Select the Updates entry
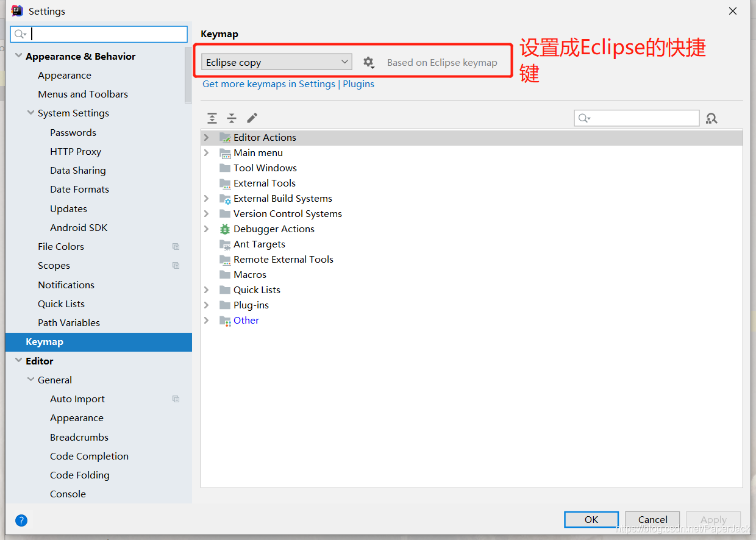 [68, 209]
